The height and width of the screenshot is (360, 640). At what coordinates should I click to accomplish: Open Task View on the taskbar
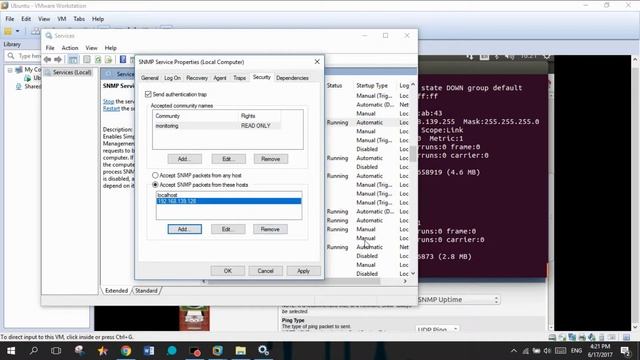pyautogui.click(x=56, y=351)
